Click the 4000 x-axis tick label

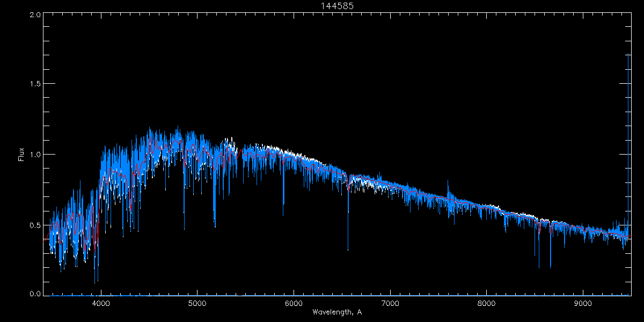[101, 303]
